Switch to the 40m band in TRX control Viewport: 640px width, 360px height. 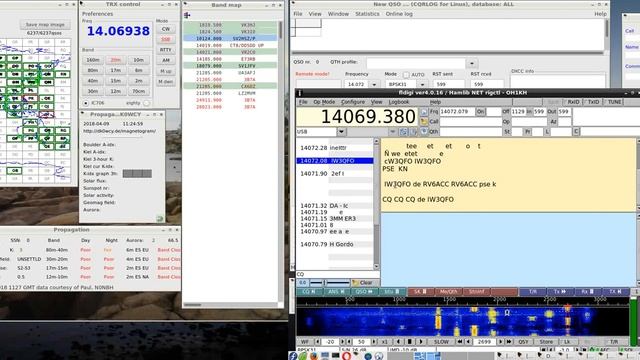[93, 81]
